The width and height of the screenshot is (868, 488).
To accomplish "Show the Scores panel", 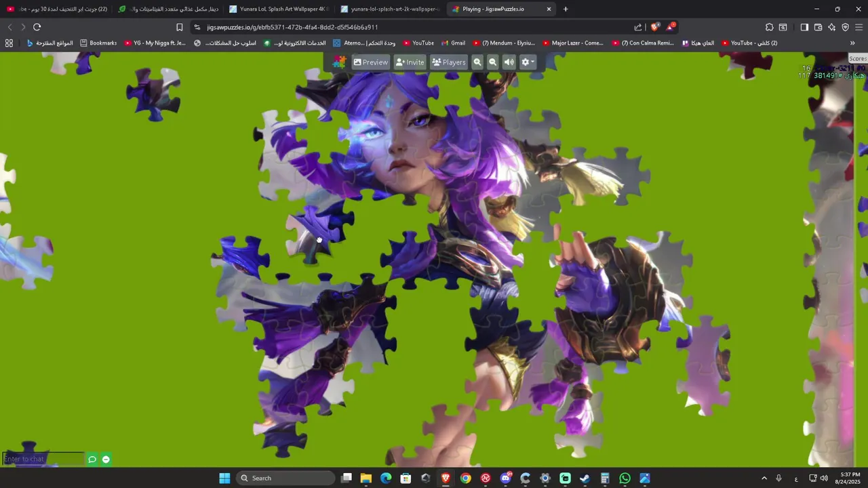I will pyautogui.click(x=858, y=59).
